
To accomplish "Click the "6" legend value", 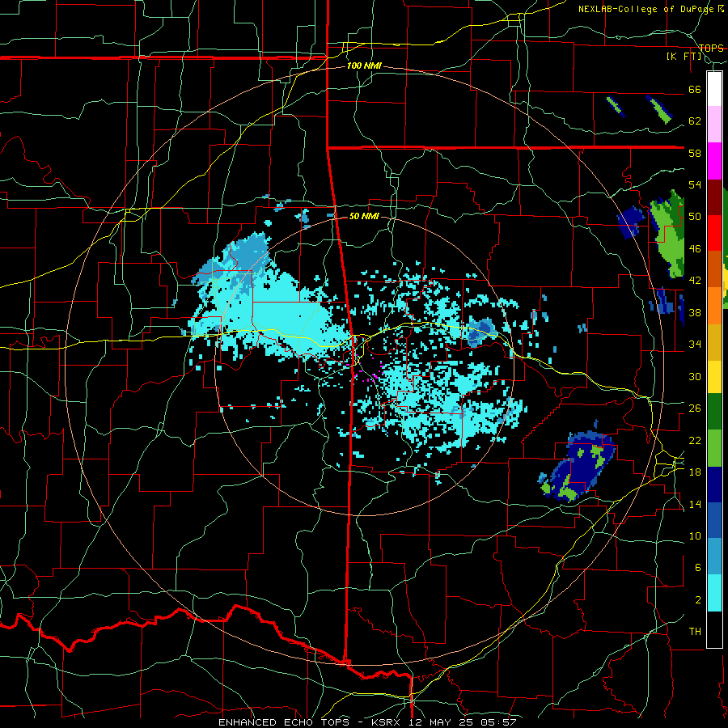I will point(697,568).
